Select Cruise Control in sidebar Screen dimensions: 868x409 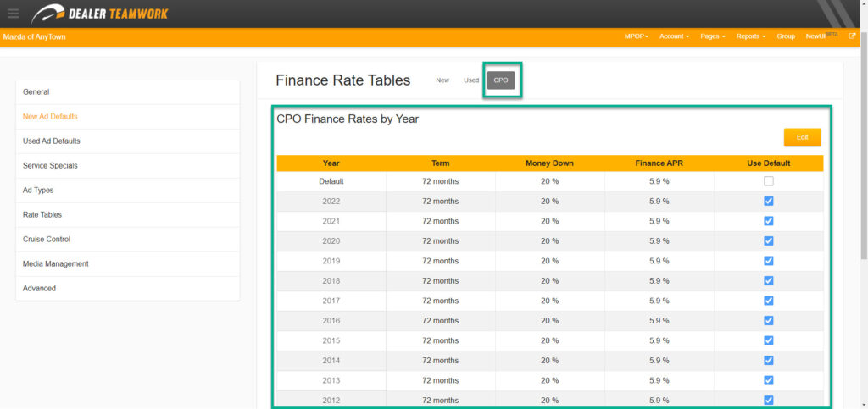point(47,240)
